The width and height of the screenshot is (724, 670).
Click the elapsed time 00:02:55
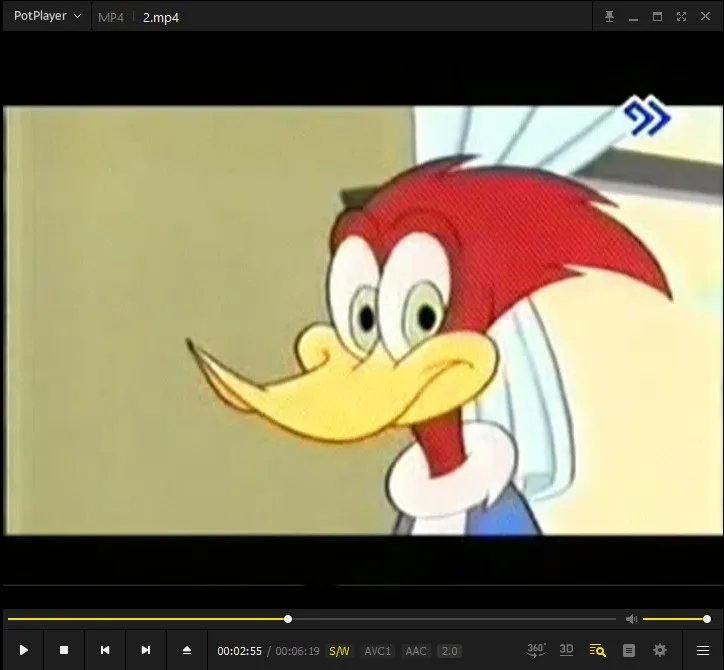pyautogui.click(x=239, y=651)
